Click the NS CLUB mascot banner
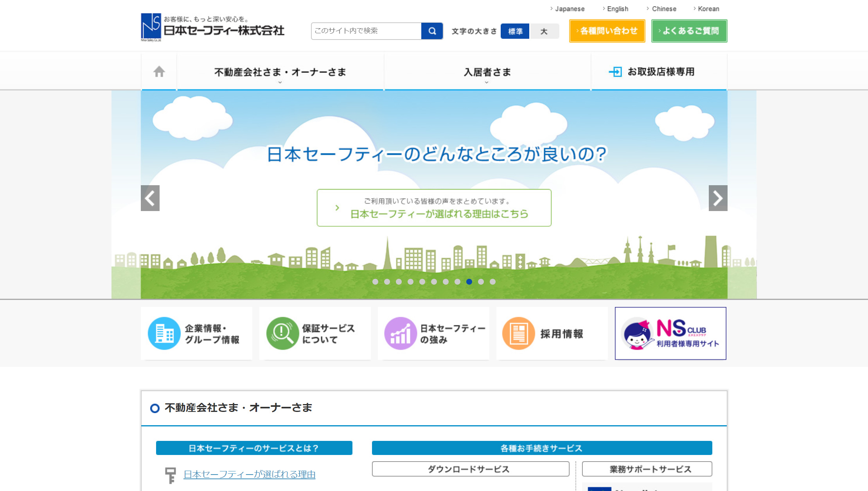Viewport: 868px width, 491px height. (670, 333)
